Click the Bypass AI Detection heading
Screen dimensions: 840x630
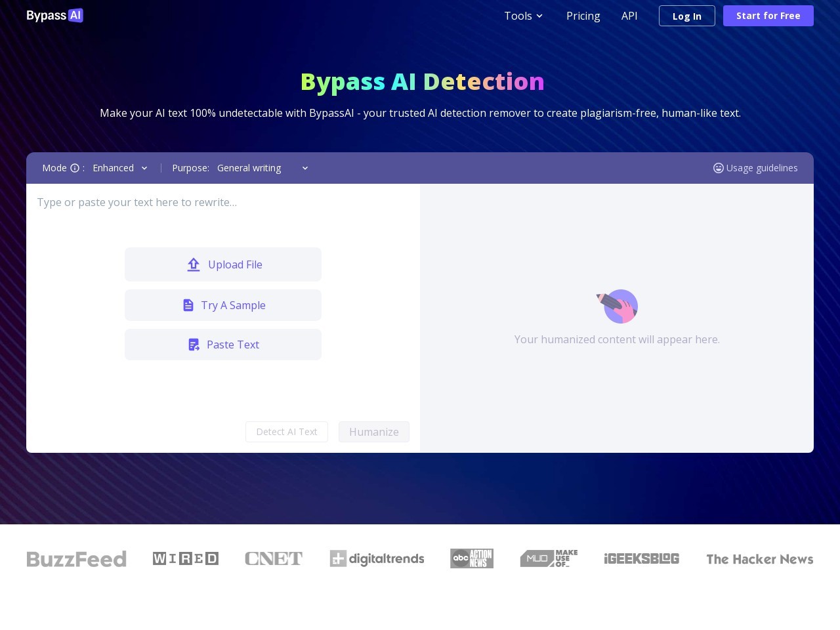[423, 82]
